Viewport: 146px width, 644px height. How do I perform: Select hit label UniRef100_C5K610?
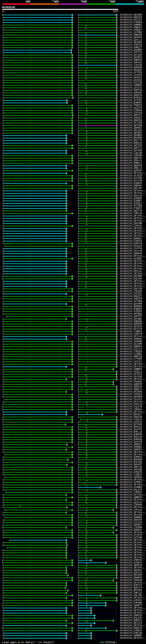(131, 409)
